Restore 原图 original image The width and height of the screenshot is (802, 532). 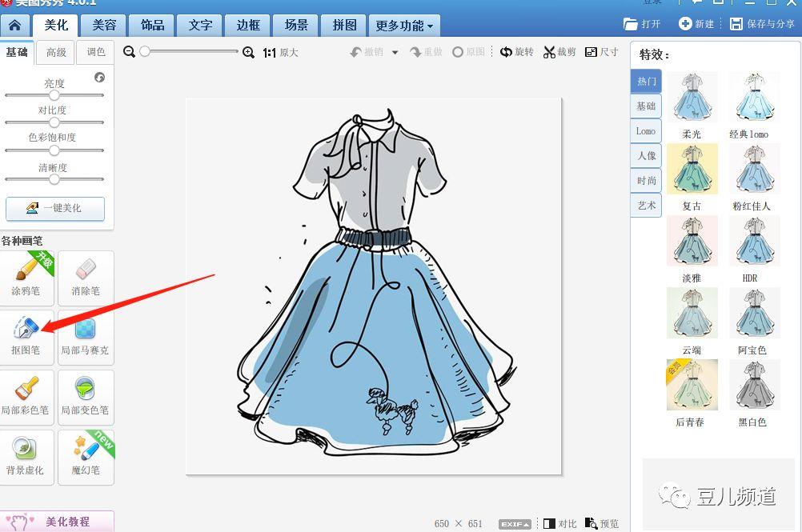tap(468, 52)
